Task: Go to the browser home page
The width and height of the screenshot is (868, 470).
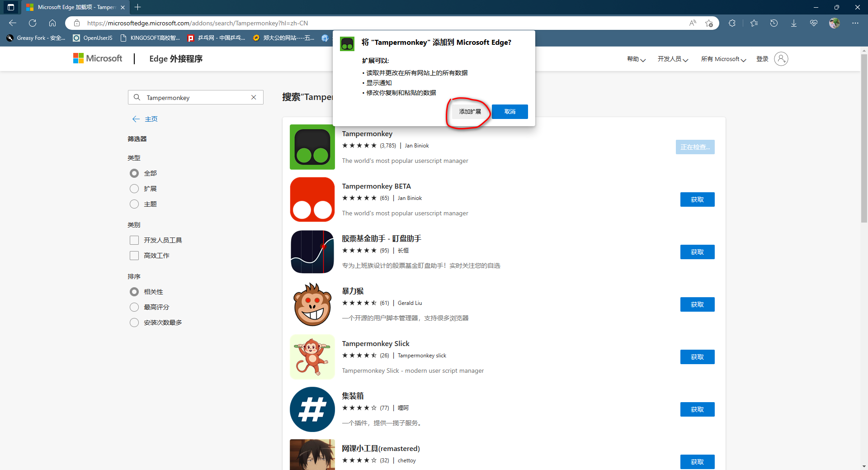Action: (x=52, y=23)
